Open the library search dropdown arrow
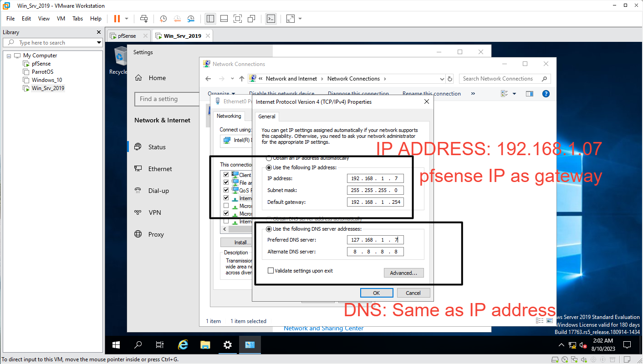Screen dimensions: 643x364 [x=99, y=43]
